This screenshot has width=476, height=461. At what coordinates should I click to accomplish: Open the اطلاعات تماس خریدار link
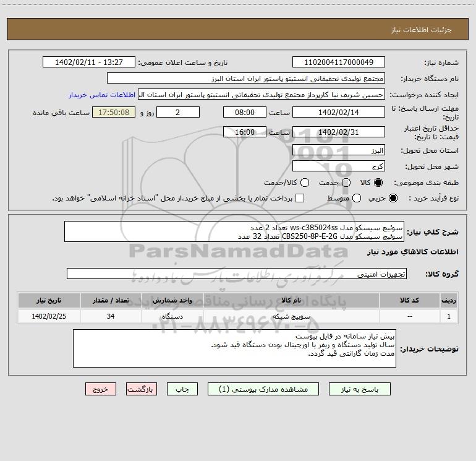coord(102,95)
